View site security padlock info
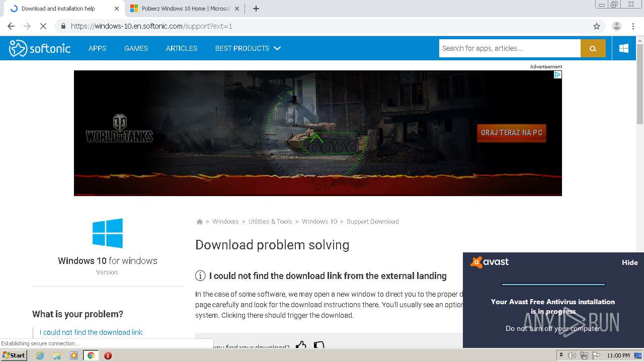 coord(63,26)
